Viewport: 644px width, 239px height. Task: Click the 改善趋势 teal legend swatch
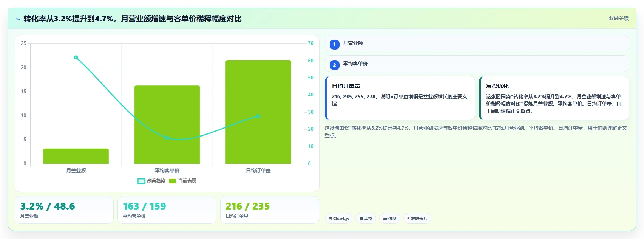click(x=141, y=181)
